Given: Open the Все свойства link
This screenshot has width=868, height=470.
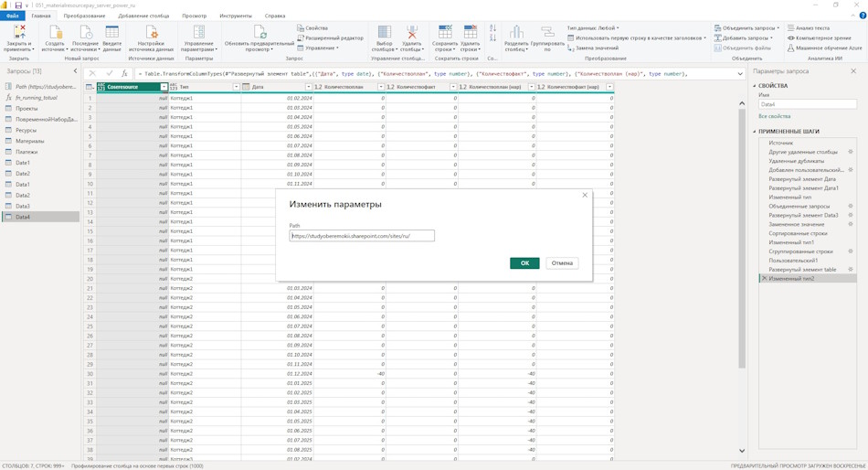Looking at the screenshot, I should click(x=774, y=116).
